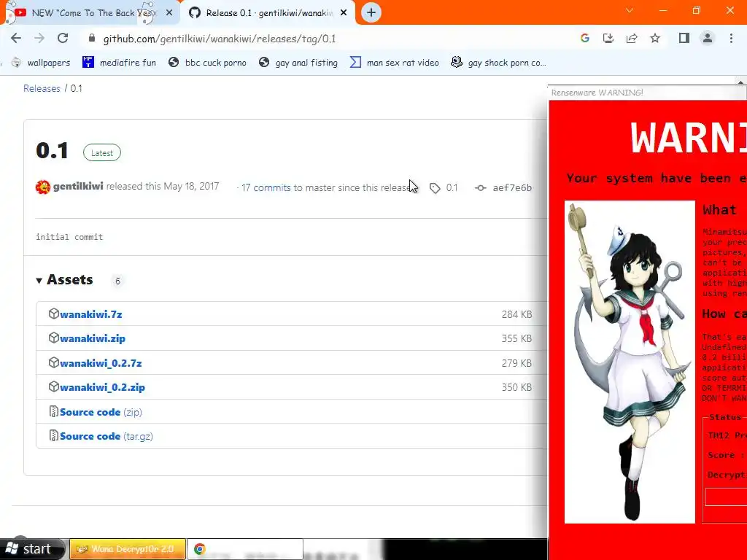Open commit aef7e6b link
The height and width of the screenshot is (560, 747).
512,187
